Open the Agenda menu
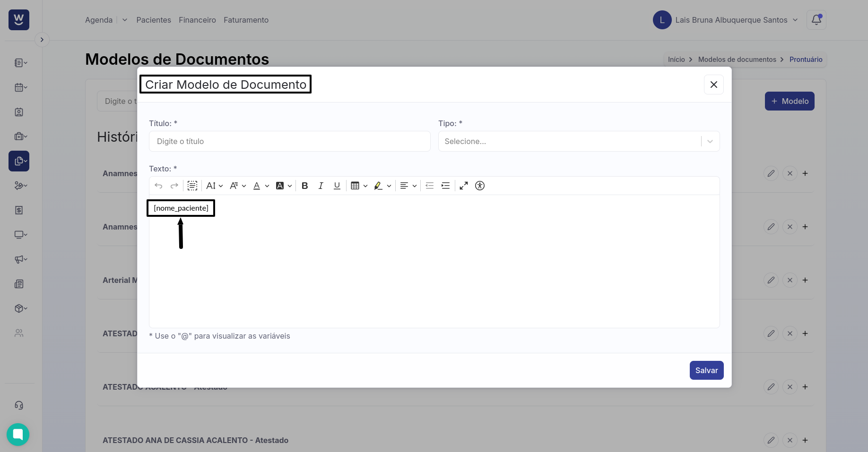The width and height of the screenshot is (868, 452). point(99,20)
